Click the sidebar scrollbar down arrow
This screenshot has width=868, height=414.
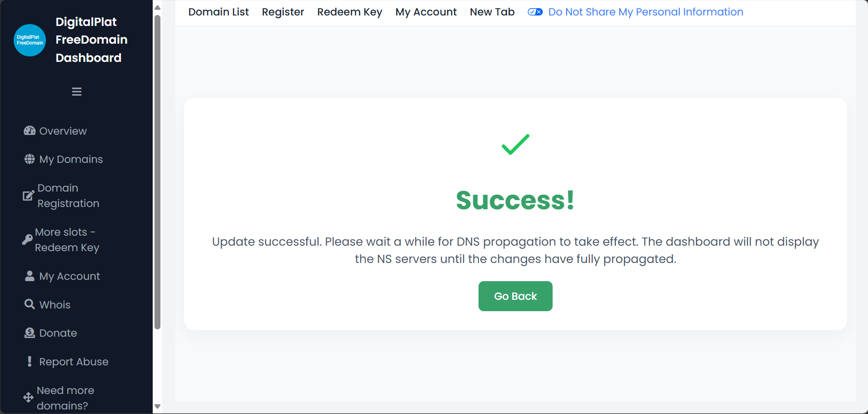point(158,407)
